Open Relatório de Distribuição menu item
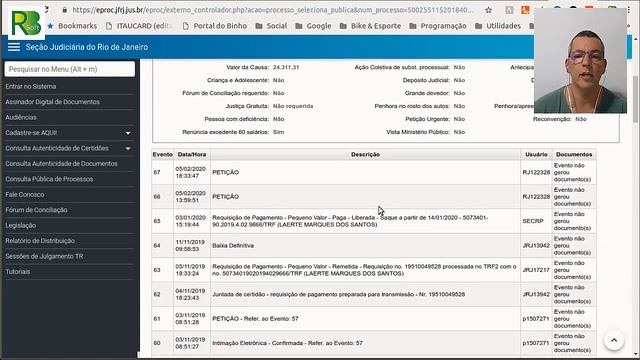Screen dimensions: 640x360 pos(40,241)
